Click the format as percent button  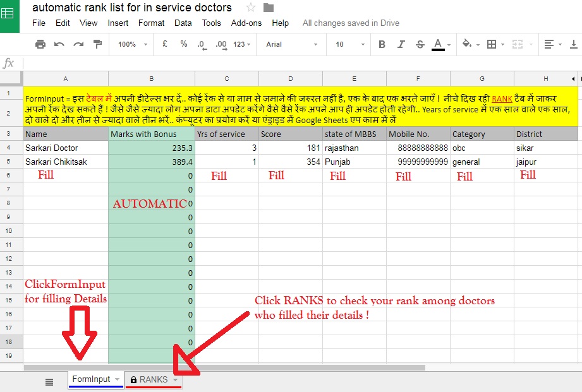tap(184, 44)
